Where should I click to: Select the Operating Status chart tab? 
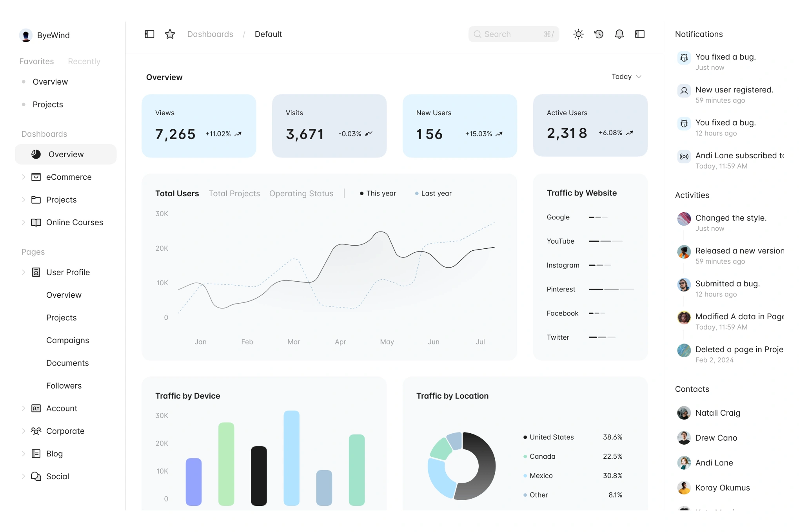301,194
